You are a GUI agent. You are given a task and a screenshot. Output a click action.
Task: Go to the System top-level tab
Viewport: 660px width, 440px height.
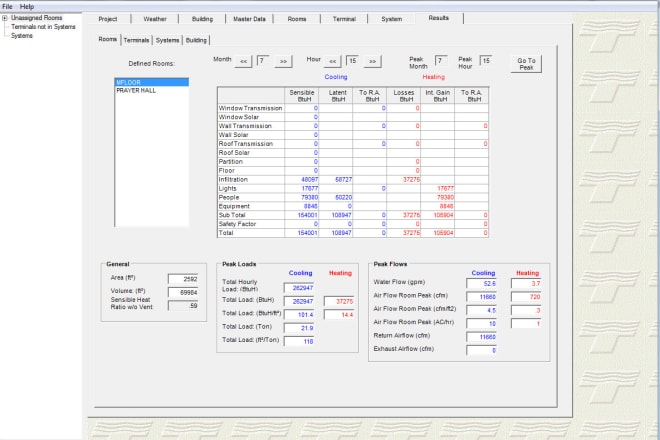click(x=392, y=19)
